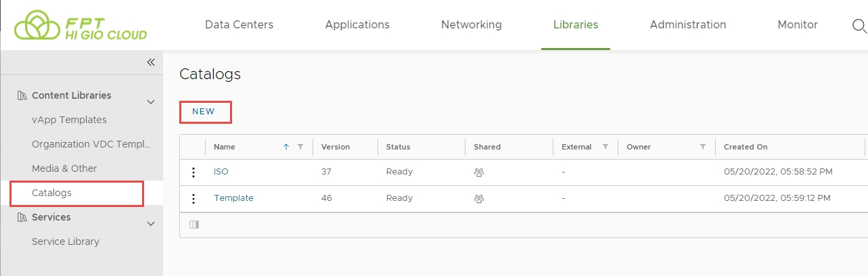Toggle Name column sort arrow
Screen dimensions: 868x276
click(x=285, y=147)
